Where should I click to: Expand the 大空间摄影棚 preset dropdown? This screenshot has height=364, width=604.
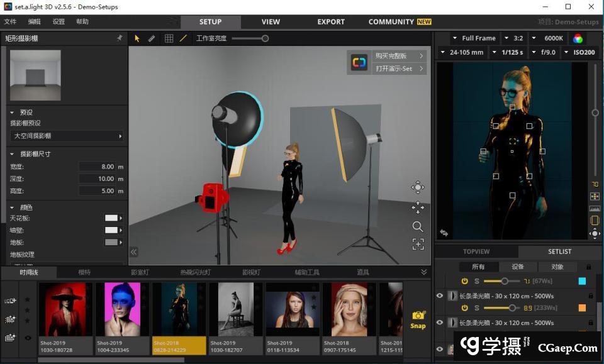67,136
